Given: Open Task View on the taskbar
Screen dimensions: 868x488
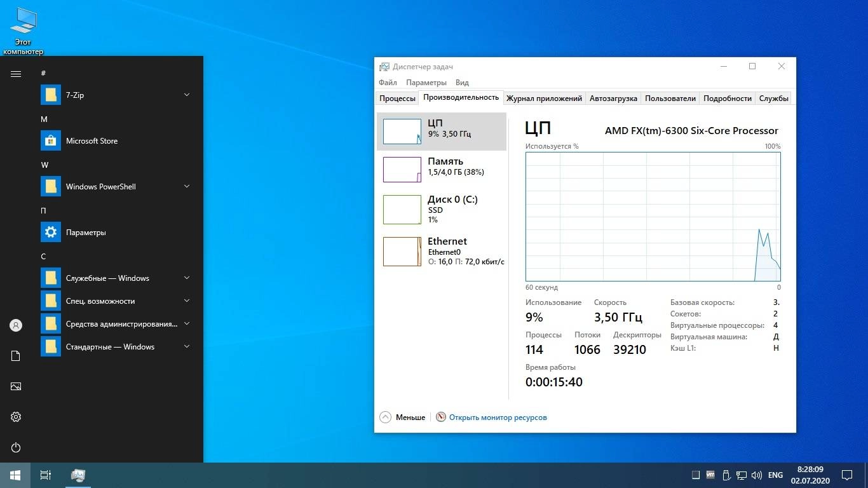Looking at the screenshot, I should tap(46, 475).
